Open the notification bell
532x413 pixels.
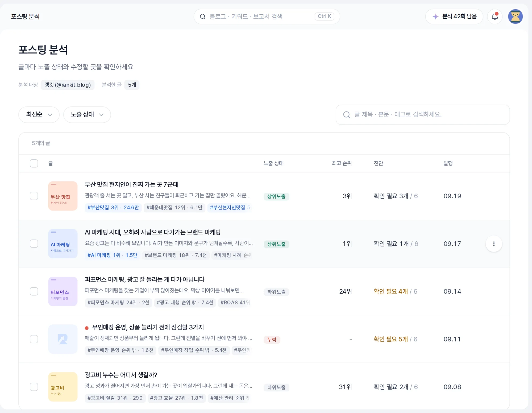[494, 16]
